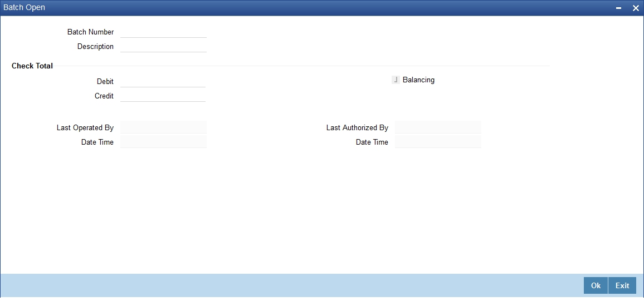644x301 pixels.
Task: Click the Description label
Action: click(x=95, y=46)
